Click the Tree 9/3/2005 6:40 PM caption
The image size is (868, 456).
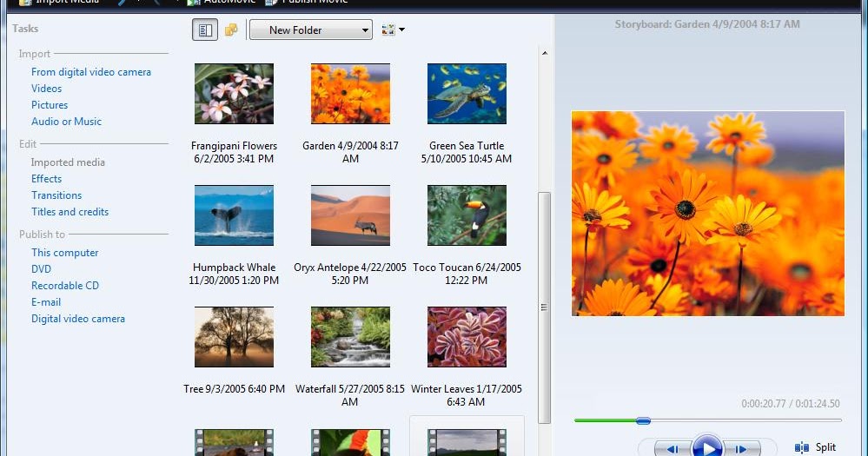click(x=235, y=389)
